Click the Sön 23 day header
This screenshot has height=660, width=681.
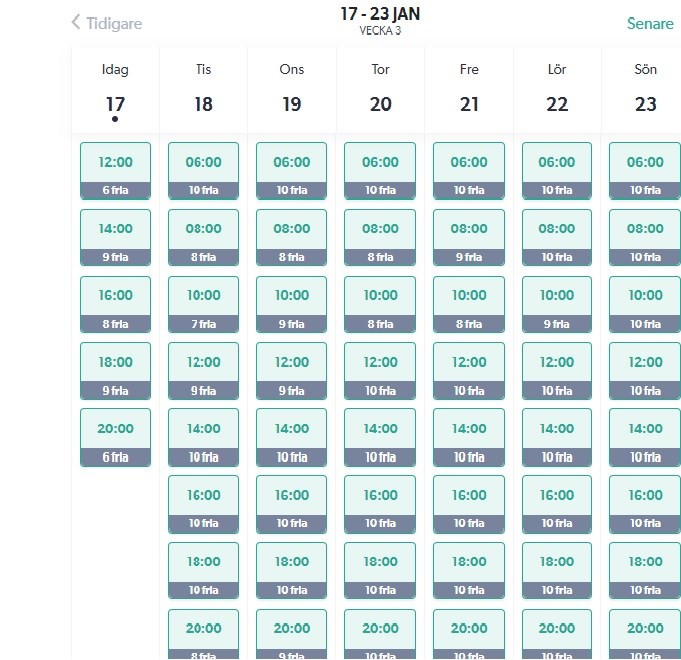click(645, 90)
